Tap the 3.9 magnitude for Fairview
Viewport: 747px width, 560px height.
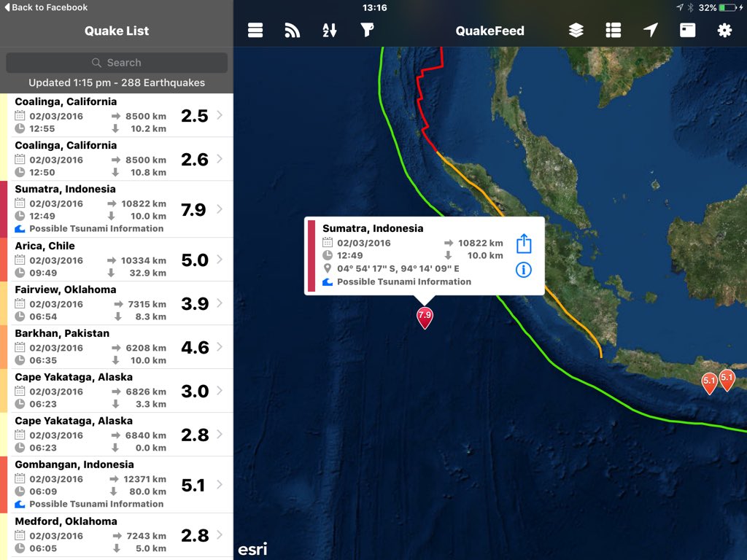point(195,304)
